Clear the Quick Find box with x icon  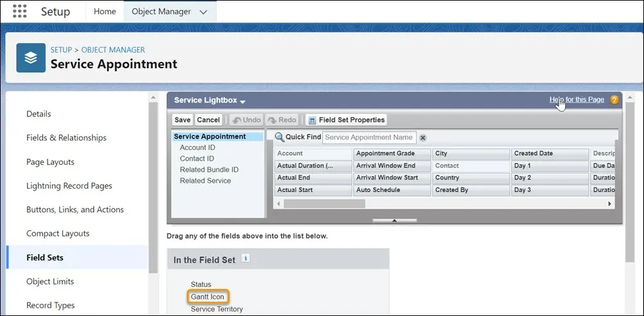[423, 138]
